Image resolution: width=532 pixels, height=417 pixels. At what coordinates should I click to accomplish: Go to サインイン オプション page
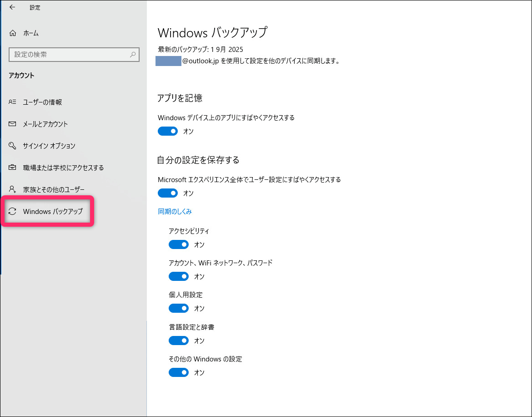coord(49,146)
